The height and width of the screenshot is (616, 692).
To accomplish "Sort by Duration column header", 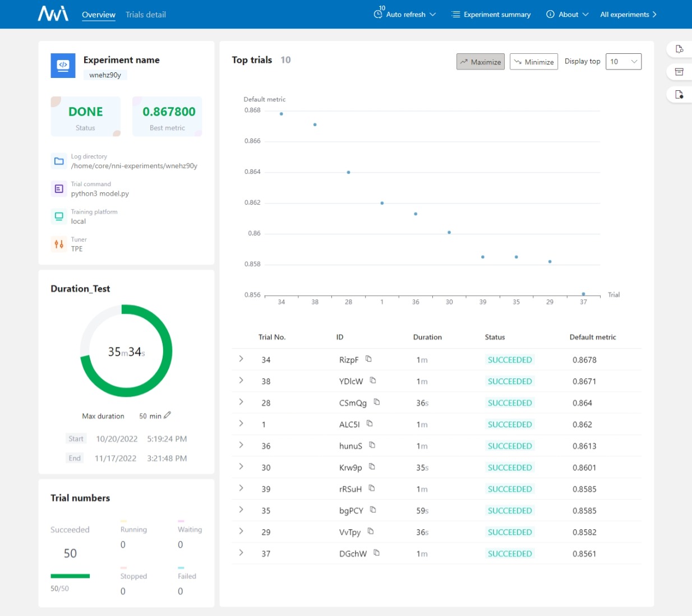I will (x=427, y=337).
